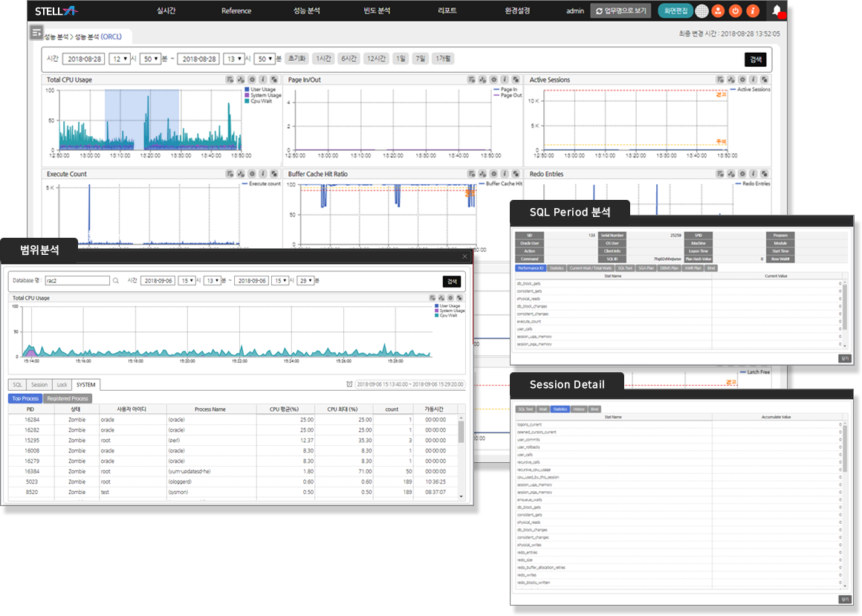This screenshot has width=862, height=616.
Task: Click info icon on Execute Count chart
Action: pyautogui.click(x=263, y=174)
